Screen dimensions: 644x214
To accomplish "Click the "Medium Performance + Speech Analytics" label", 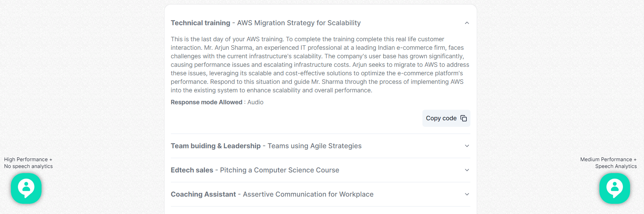I will [608, 163].
